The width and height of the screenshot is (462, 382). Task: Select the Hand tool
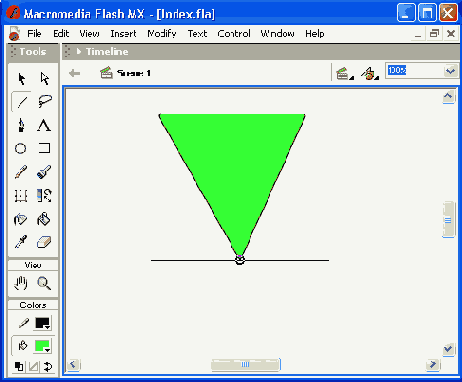click(21, 283)
